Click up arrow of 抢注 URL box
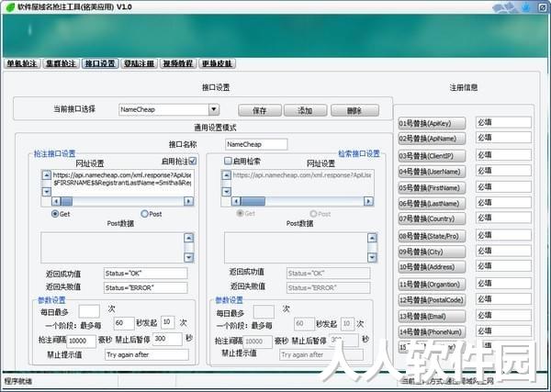551x392 pixels. (47, 175)
